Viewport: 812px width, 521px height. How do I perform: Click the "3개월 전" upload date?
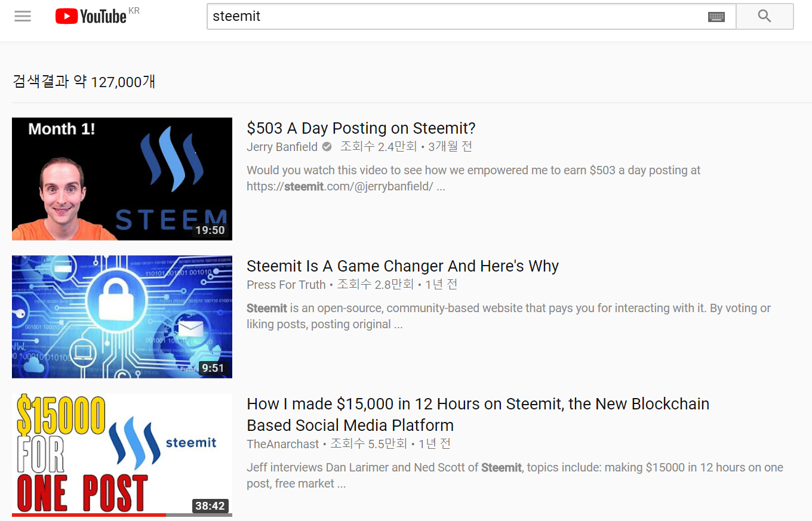pyautogui.click(x=450, y=147)
